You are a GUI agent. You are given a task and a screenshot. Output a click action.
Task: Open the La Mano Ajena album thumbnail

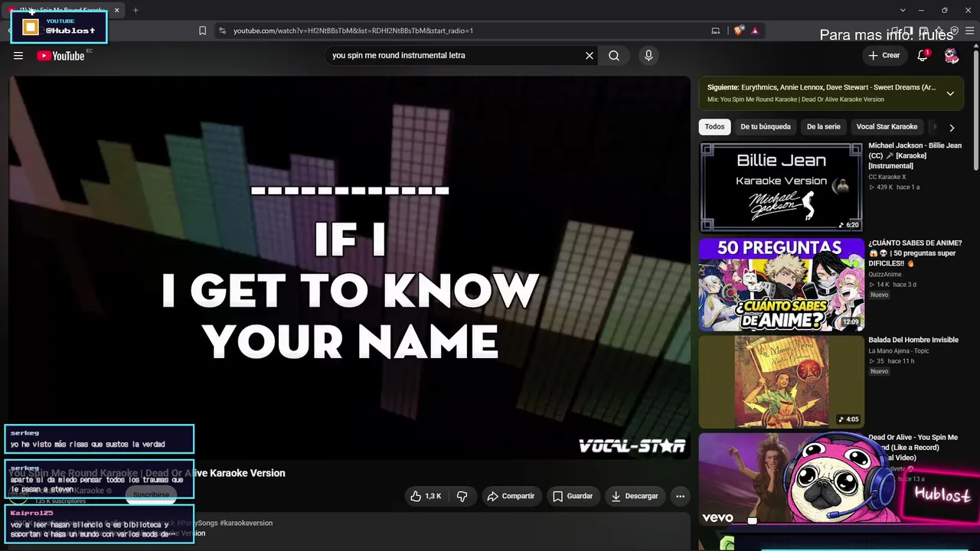click(x=781, y=382)
